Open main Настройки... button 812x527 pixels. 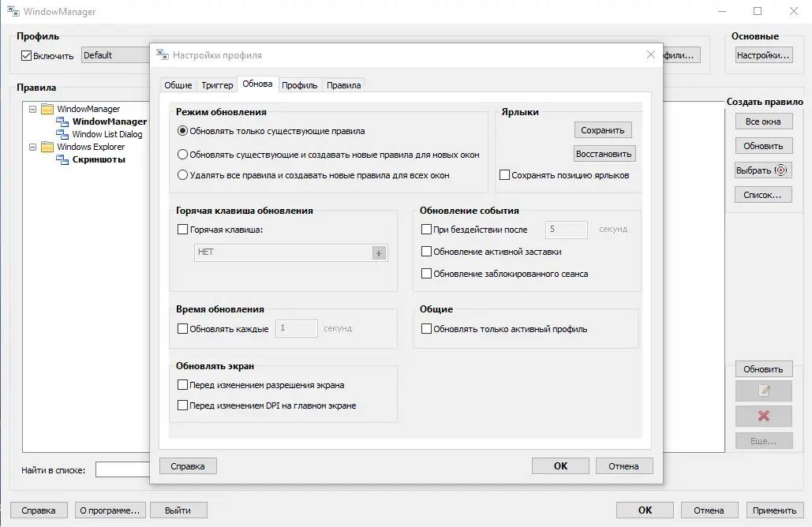pos(763,55)
